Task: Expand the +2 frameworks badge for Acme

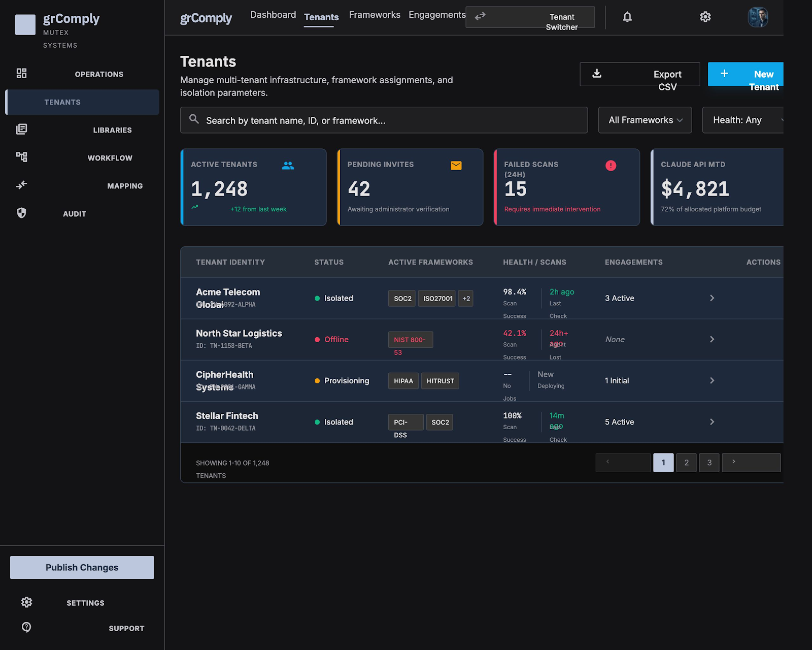Action: point(466,299)
